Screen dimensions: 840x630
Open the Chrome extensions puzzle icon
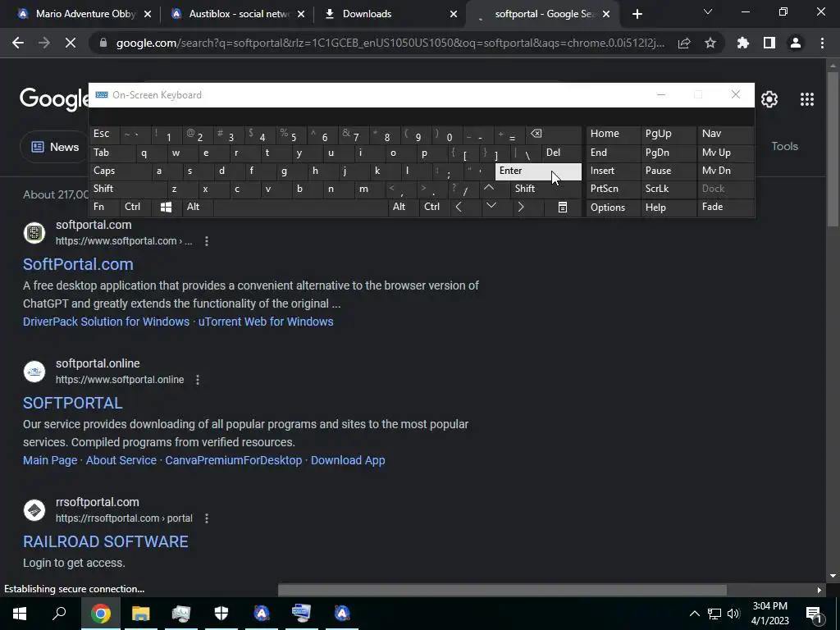[743, 43]
